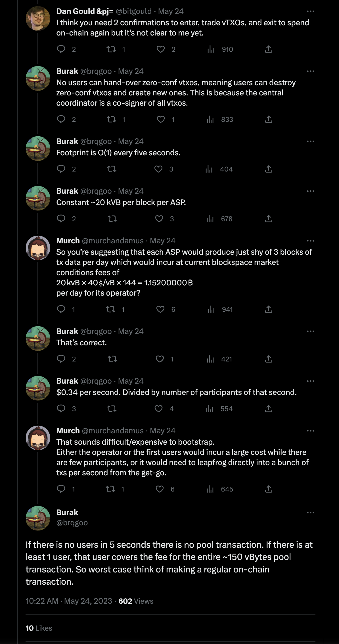View the 10 Likes list
The width and height of the screenshot is (339, 644).
(39, 628)
